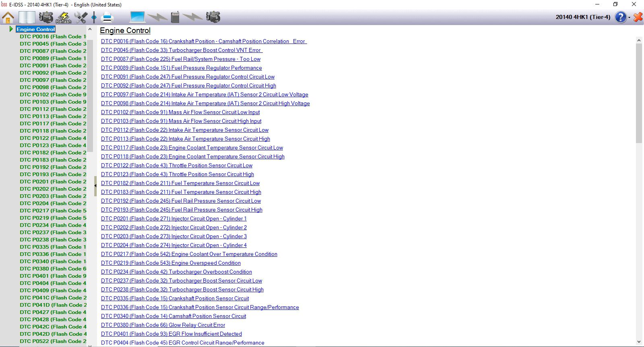Image resolution: width=644 pixels, height=347 pixels.
Task: Select DTC P0016 in the left tree
Action: click(53, 36)
